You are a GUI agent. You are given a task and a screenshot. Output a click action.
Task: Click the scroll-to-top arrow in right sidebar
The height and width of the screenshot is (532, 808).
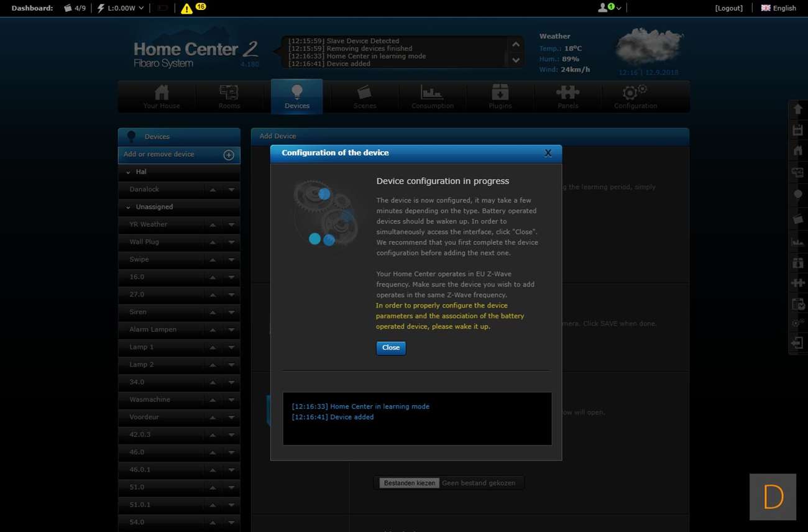[798, 109]
